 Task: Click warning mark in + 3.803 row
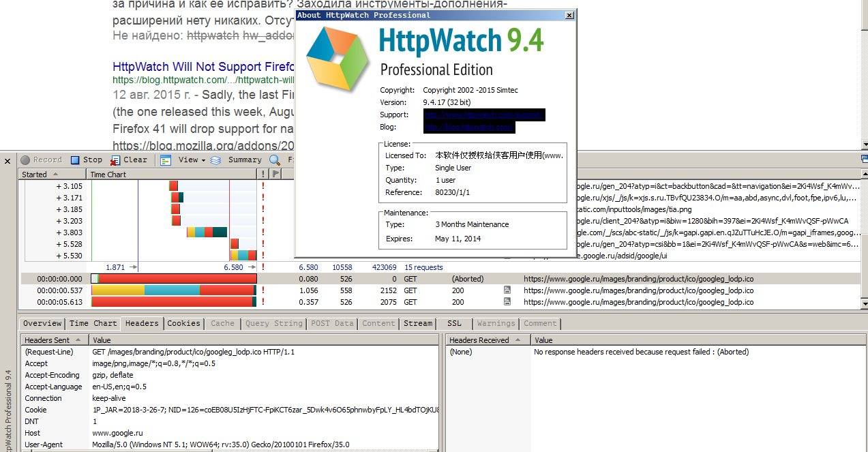pyautogui.click(x=263, y=232)
